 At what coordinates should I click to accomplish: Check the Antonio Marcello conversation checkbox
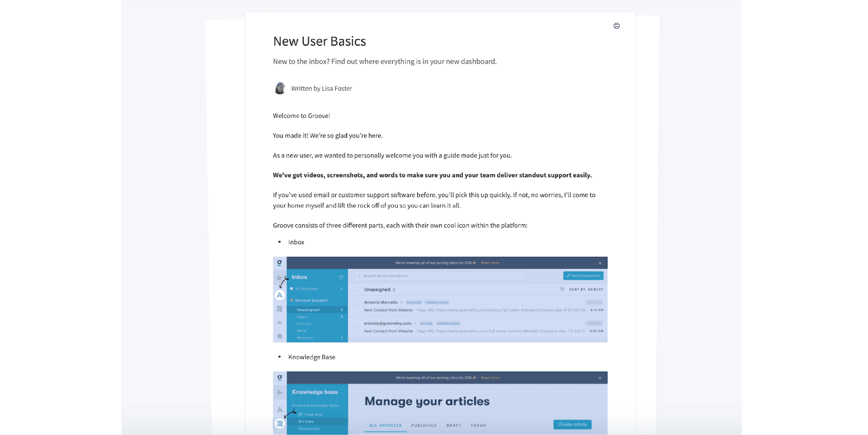click(x=357, y=306)
